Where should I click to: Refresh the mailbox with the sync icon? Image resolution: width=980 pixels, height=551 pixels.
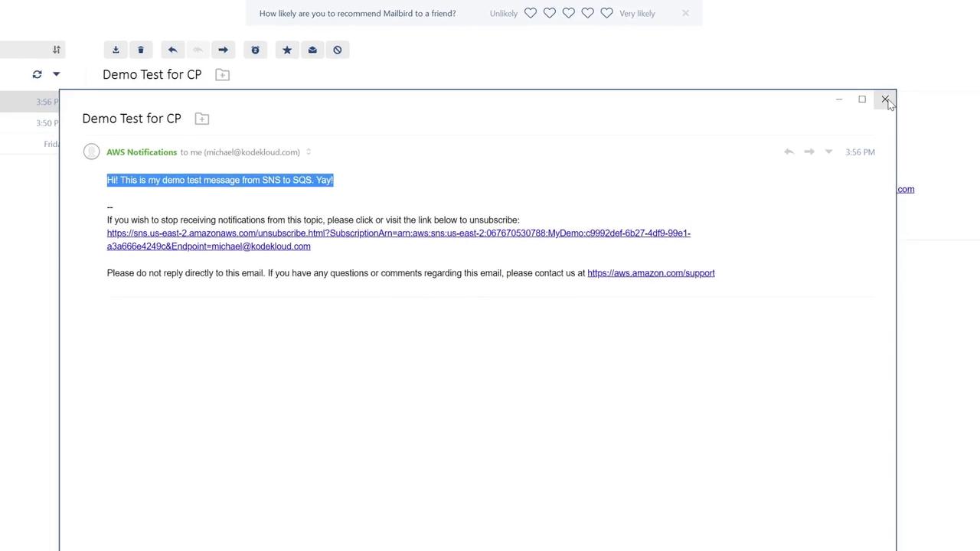tap(37, 74)
